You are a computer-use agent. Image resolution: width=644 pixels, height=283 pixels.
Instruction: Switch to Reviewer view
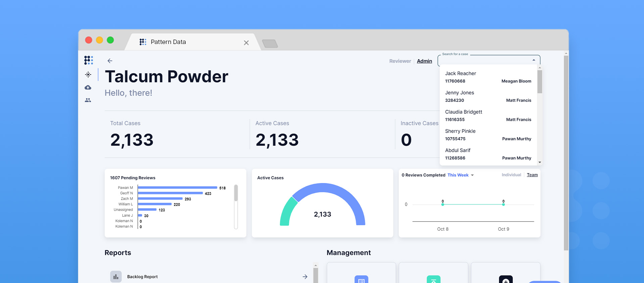point(400,61)
